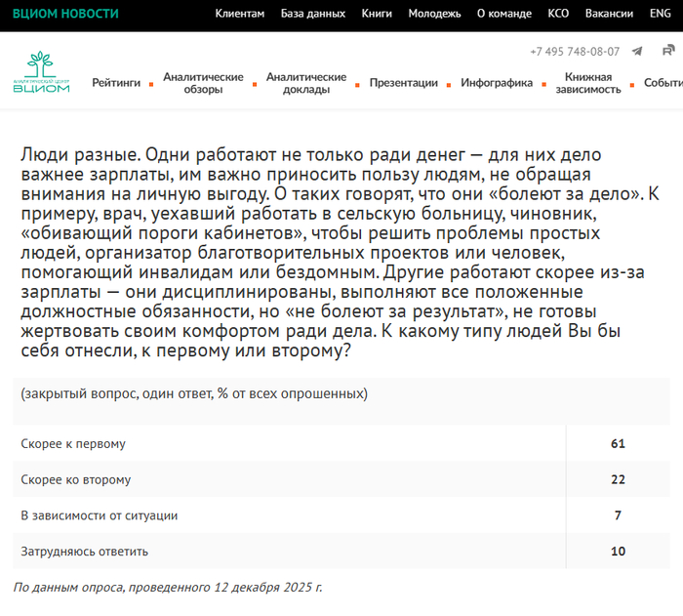The height and width of the screenshot is (616, 683).
Task: Open the Презентации navigation item
Action: 403,83
